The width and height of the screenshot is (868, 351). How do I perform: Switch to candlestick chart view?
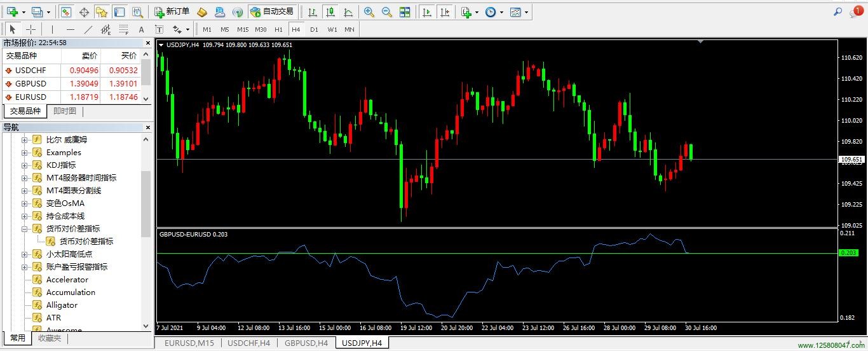click(330, 11)
